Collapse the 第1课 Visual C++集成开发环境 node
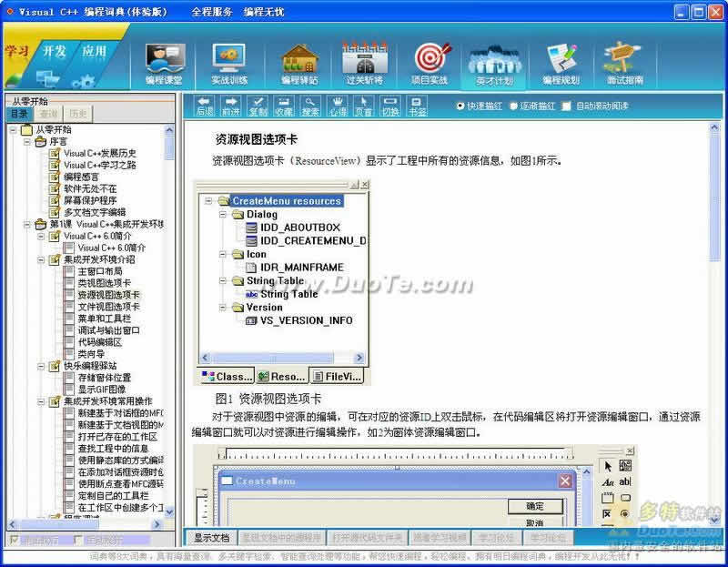The image size is (728, 567). pos(27,224)
